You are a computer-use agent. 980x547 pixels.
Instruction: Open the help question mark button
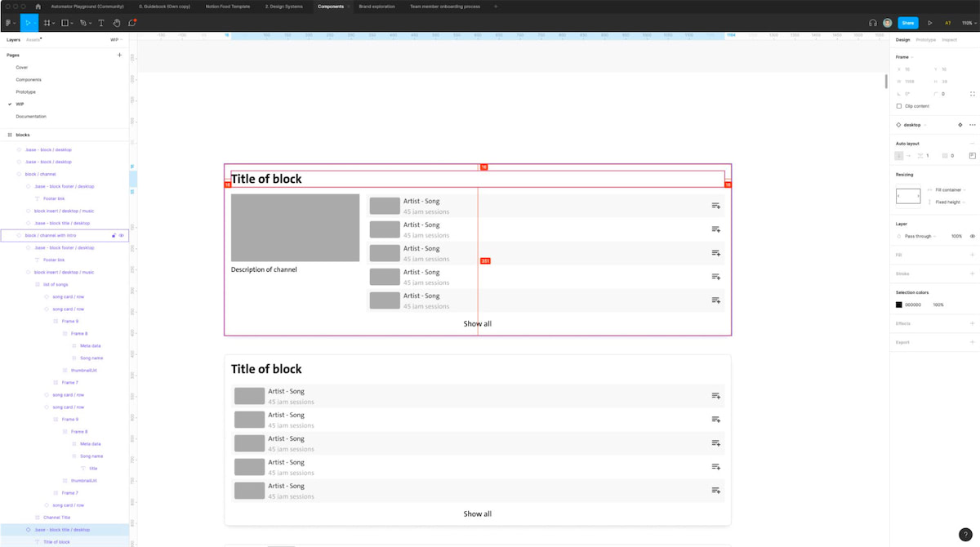click(964, 534)
